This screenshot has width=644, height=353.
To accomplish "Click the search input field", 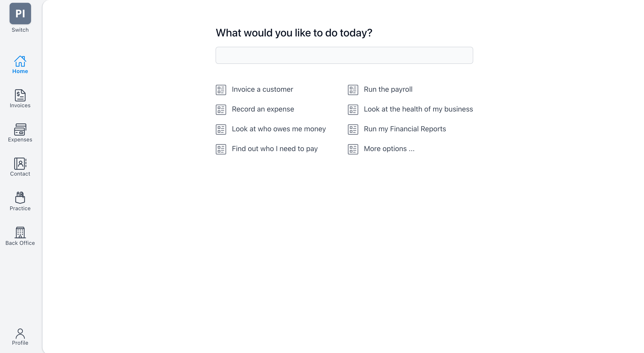I will pyautogui.click(x=344, y=55).
